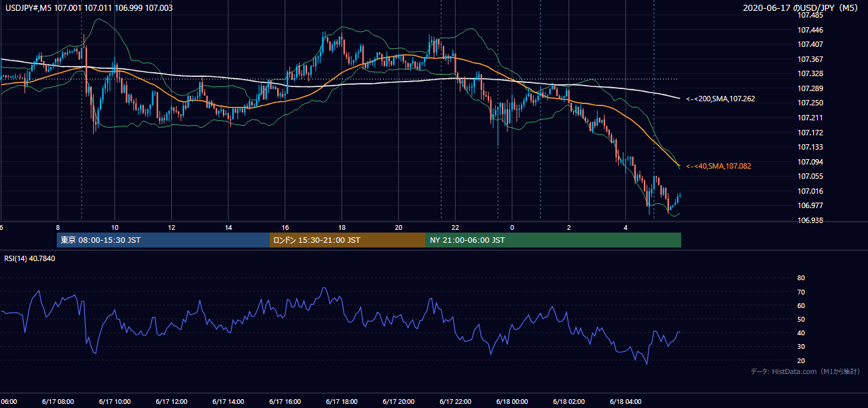Click the 6/17 08:00 date label
868x408 pixels.
pyautogui.click(x=58, y=402)
